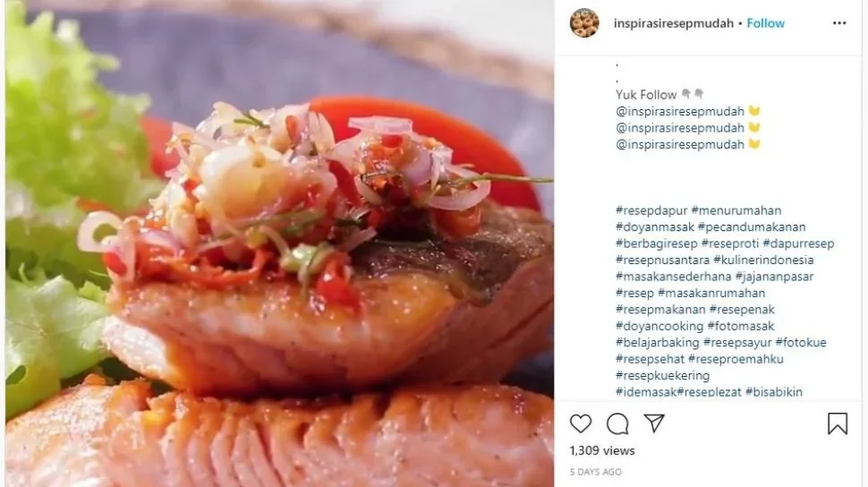Open the #jajananpasar hashtag
Screen dimensions: 868x487
(x=774, y=277)
